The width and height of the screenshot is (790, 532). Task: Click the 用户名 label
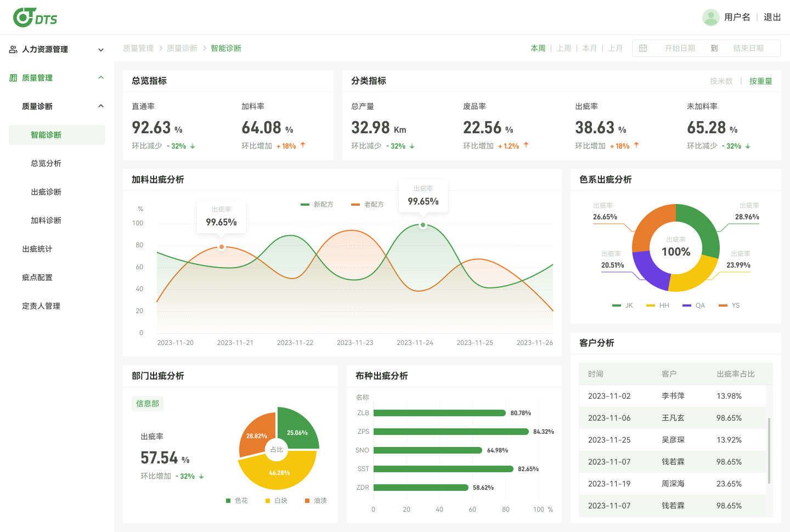pyautogui.click(x=737, y=18)
